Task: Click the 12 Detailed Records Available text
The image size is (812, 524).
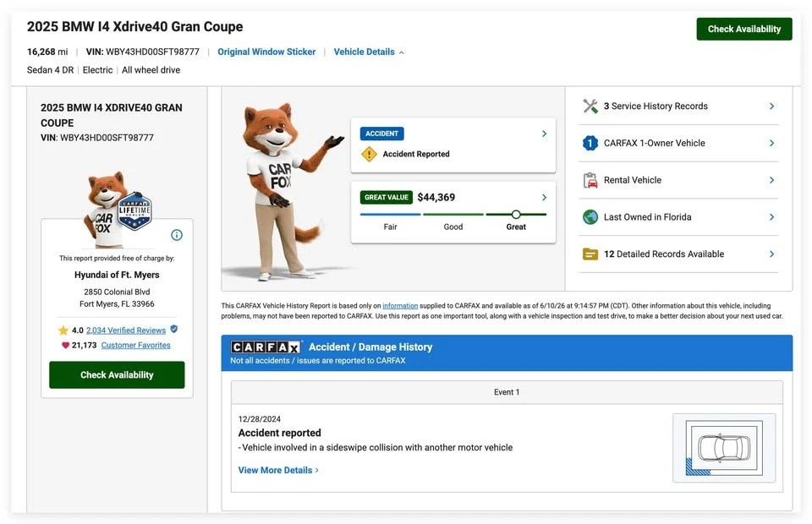Action: [664, 254]
